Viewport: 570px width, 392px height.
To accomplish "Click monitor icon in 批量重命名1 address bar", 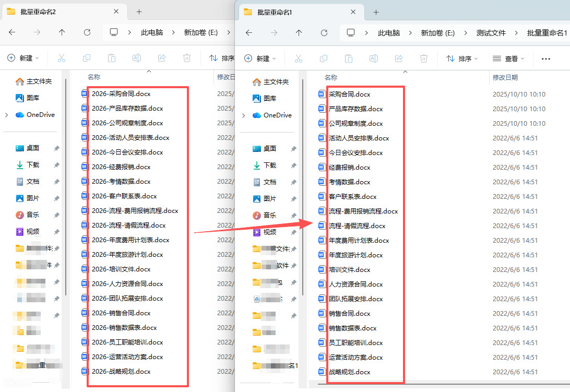I will (x=351, y=33).
